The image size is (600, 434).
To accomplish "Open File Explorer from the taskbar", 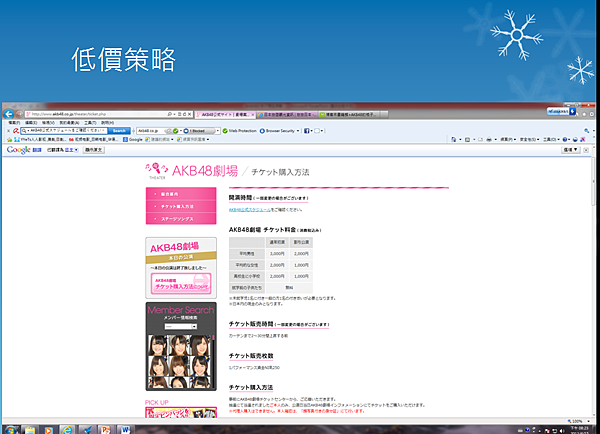I will (30, 429).
